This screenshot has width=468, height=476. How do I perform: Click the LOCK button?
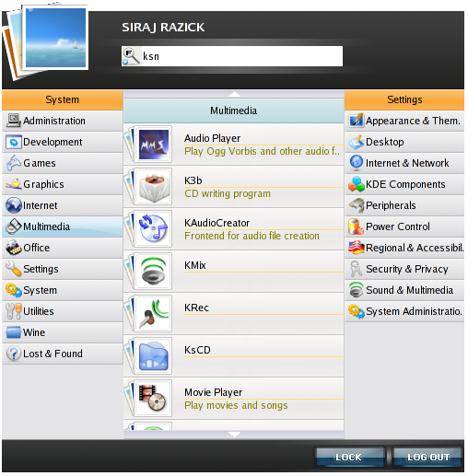tap(350, 457)
